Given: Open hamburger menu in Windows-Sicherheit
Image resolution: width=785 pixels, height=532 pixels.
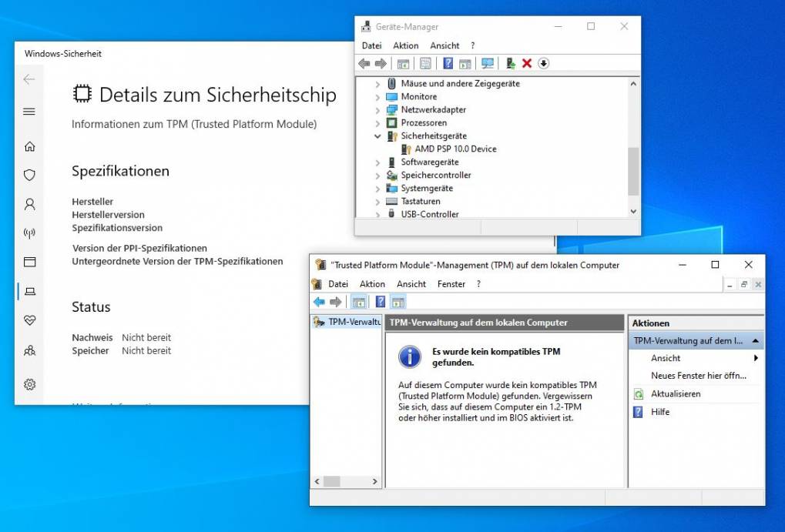Looking at the screenshot, I should [29, 112].
